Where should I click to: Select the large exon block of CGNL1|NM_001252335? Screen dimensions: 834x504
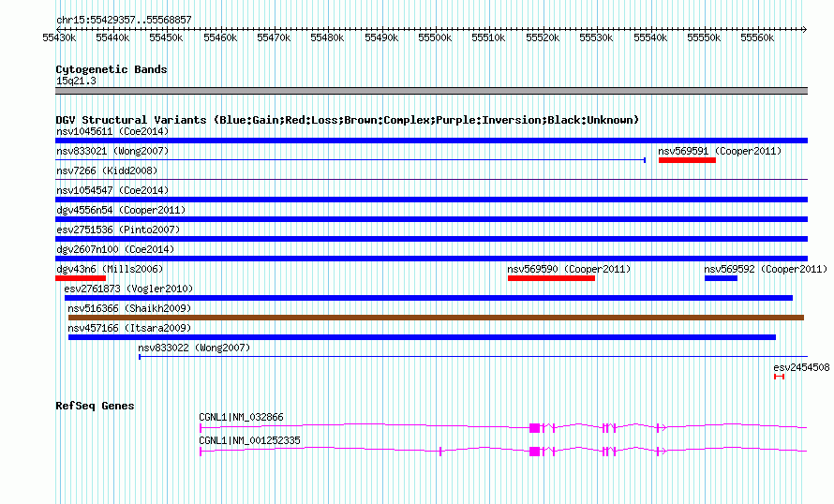click(x=535, y=452)
